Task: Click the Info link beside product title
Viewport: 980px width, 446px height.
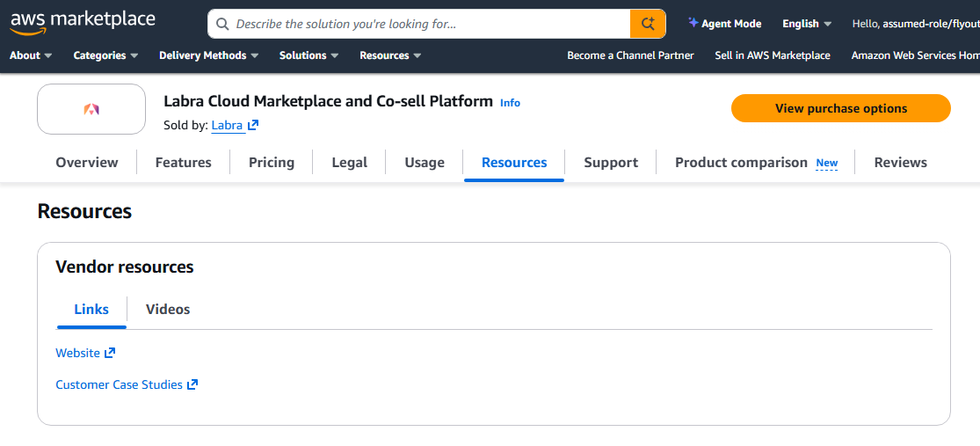Action: 510,103
